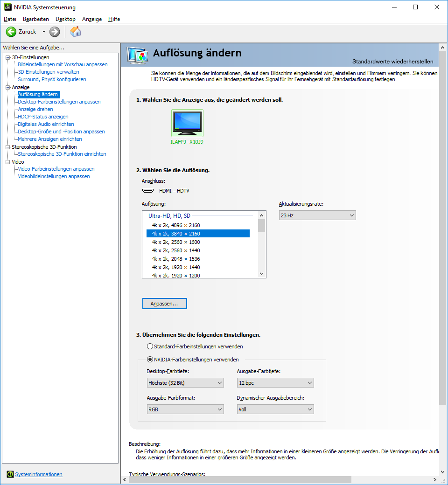This screenshot has height=485, width=448.
Task: Open Videobildeinstellungen anpassen page
Action: [x=54, y=176]
